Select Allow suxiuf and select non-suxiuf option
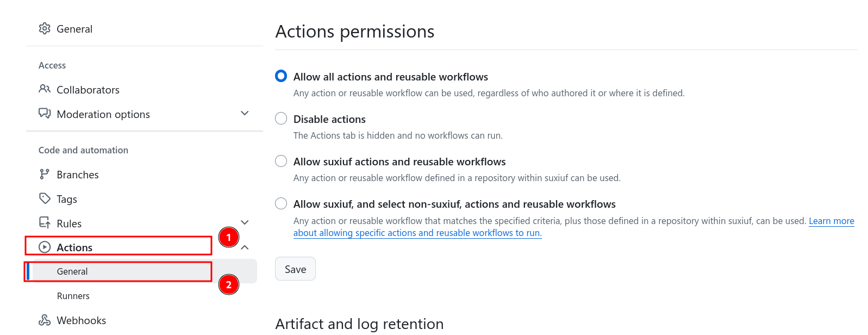This screenshot has width=868, height=335. 281,203
